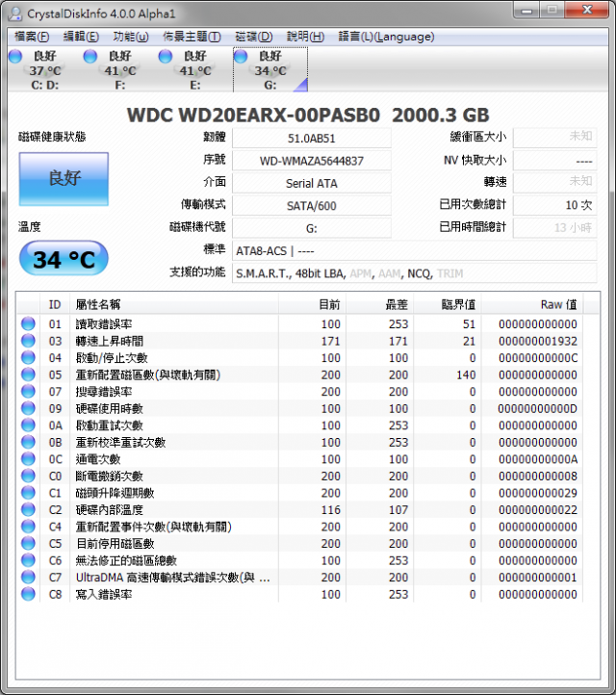The image size is (616, 696).
Task: Click the status orb in the 斷電撤銷次數 row
Action: click(28, 476)
